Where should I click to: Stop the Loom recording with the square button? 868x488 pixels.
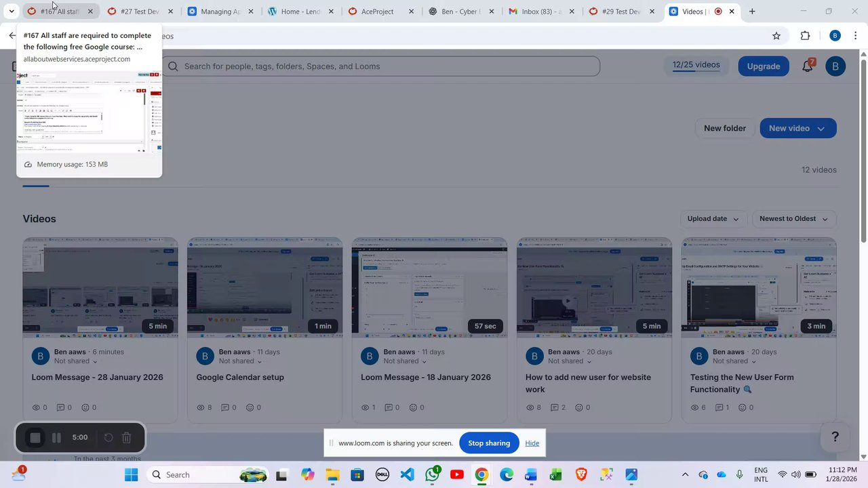tap(35, 438)
